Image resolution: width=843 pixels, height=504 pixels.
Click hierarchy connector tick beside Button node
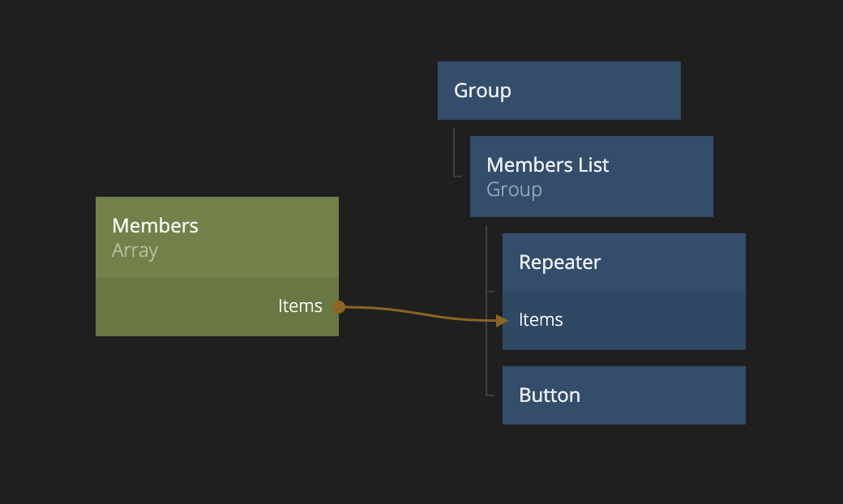point(490,395)
